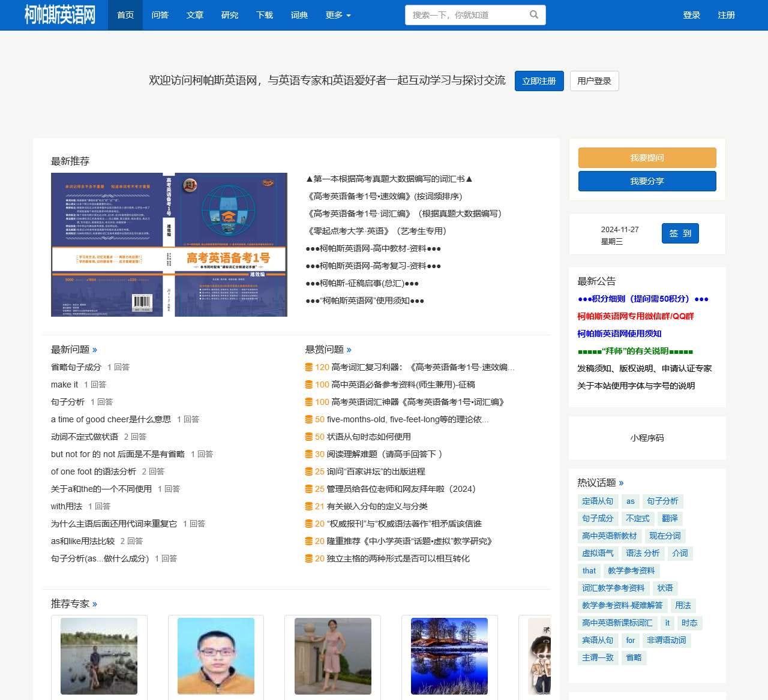This screenshot has width=768, height=700.
Task: Open the 更多 dropdown menu
Action: click(338, 15)
